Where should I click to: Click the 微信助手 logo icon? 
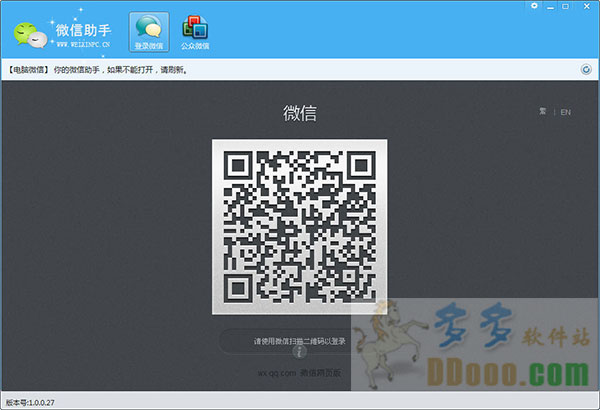pyautogui.click(x=31, y=36)
